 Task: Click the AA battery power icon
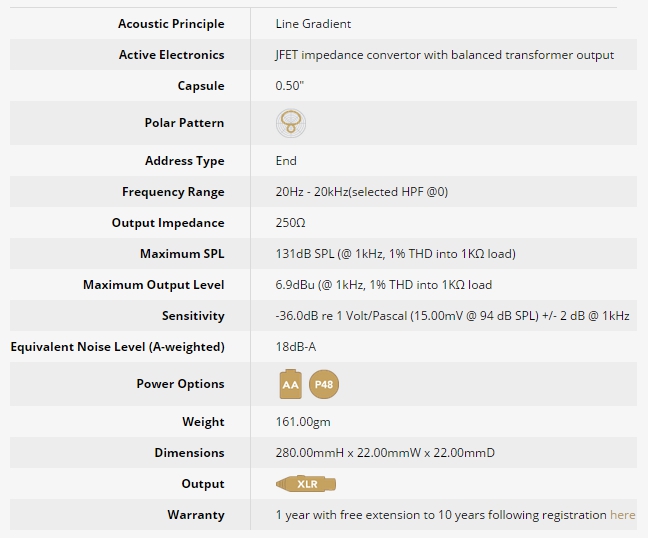(x=291, y=384)
